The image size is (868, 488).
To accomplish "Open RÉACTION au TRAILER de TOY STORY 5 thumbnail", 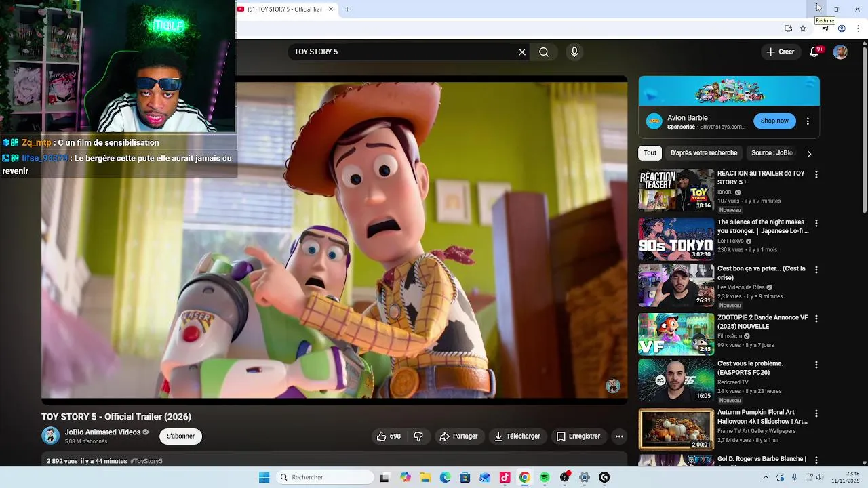I will coord(676,190).
